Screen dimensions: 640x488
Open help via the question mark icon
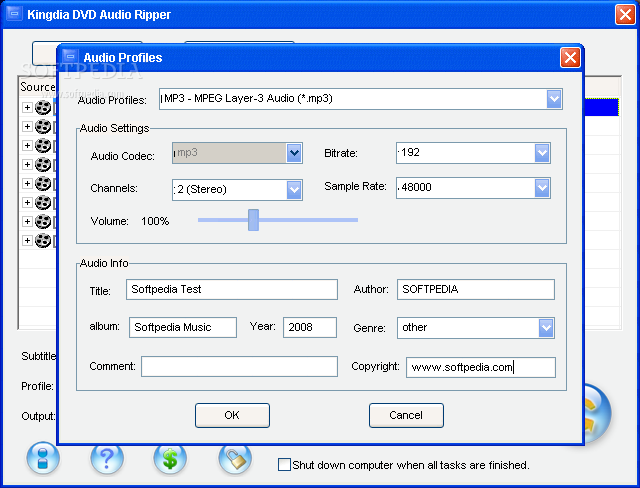click(x=107, y=459)
